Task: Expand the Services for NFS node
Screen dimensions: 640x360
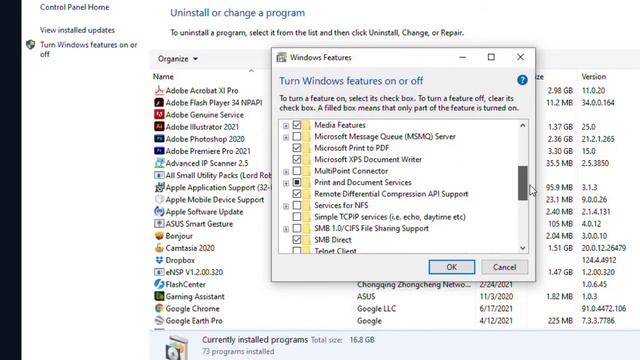Action: [286, 206]
